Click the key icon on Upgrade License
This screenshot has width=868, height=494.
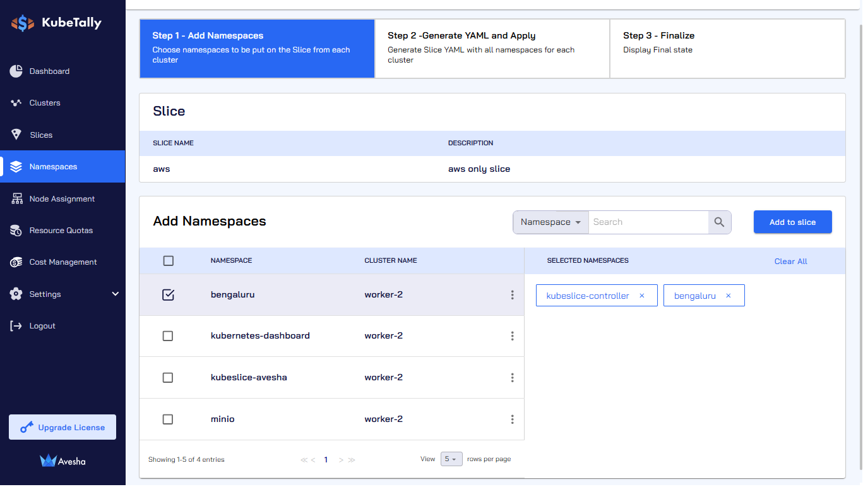[x=27, y=428]
